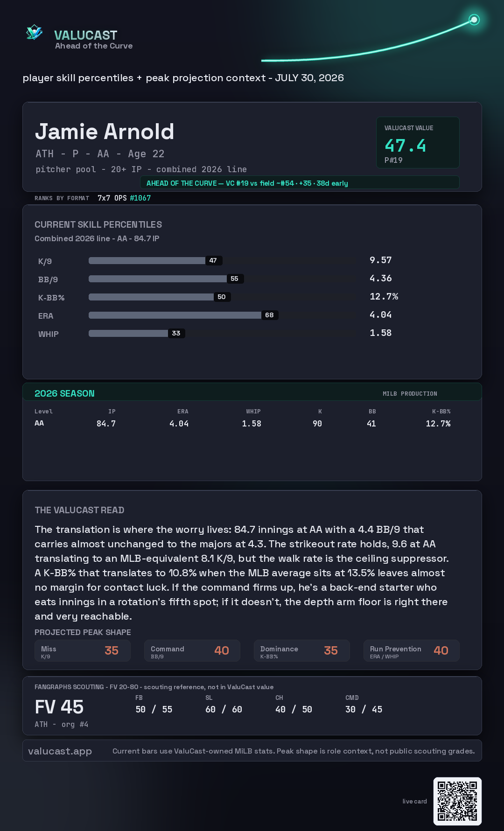
Task: Click the WHIP percentile badge 33
Action: coord(176,333)
